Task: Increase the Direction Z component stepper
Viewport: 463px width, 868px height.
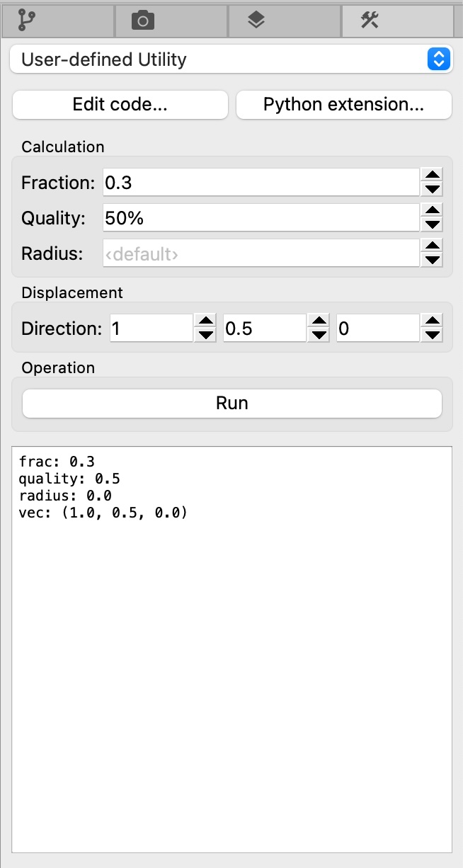Action: pyautogui.click(x=431, y=322)
